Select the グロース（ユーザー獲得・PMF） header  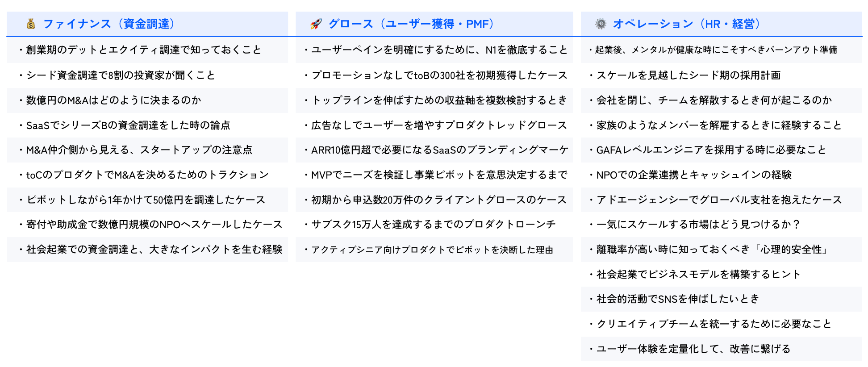pyautogui.click(x=434, y=24)
